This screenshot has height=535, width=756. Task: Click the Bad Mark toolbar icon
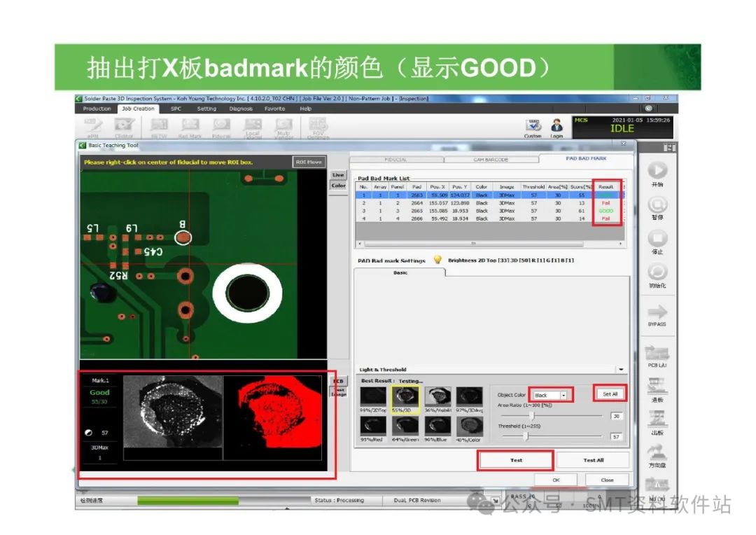tap(190, 127)
